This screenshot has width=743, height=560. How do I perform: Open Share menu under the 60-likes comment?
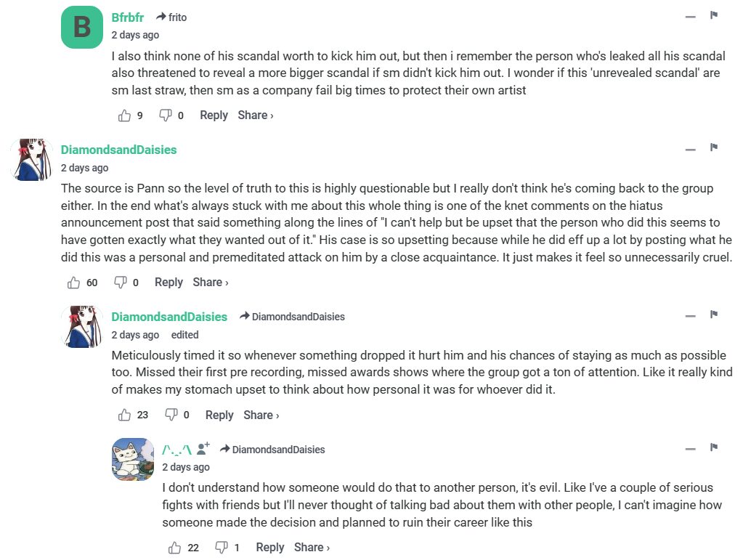point(210,283)
